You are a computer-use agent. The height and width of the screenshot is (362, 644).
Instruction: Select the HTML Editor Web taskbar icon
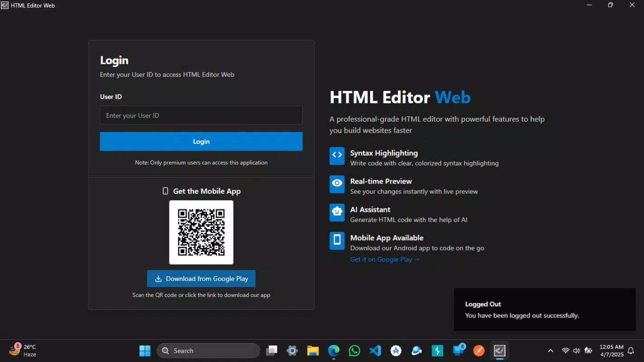pyautogui.click(x=500, y=351)
